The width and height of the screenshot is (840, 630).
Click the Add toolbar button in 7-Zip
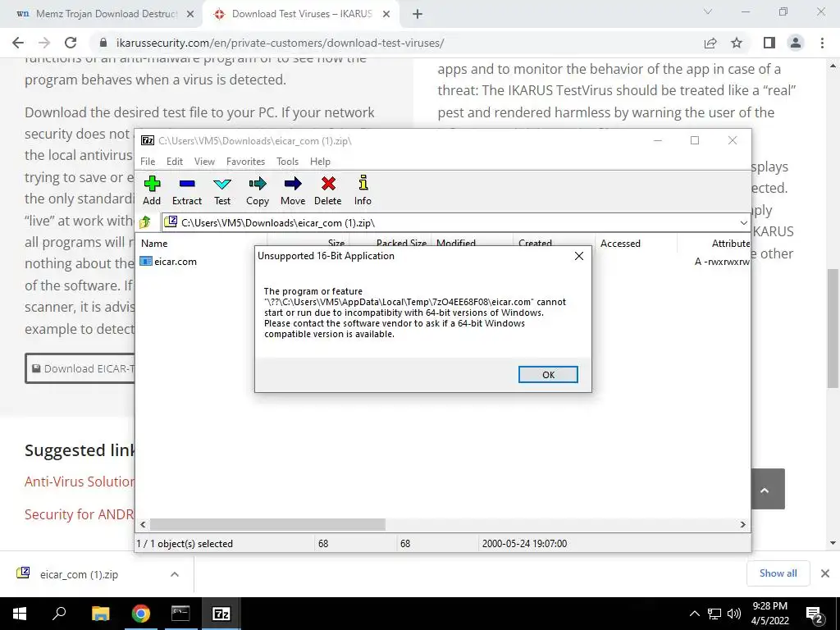pos(152,190)
